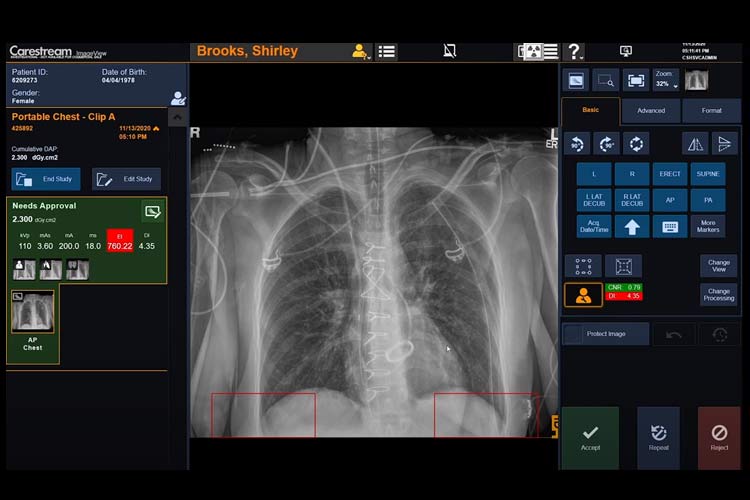The height and width of the screenshot is (500, 750).
Task: Select the magnifier zoom region tool
Action: point(606,80)
